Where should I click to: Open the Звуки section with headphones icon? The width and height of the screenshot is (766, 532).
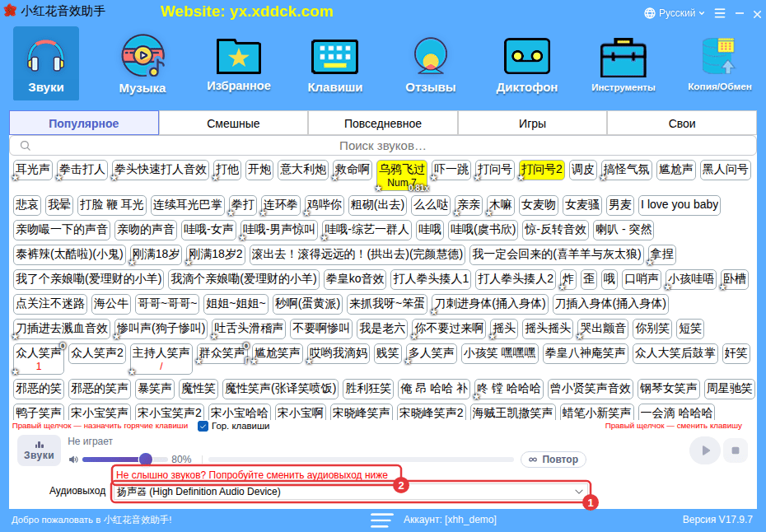[46, 63]
